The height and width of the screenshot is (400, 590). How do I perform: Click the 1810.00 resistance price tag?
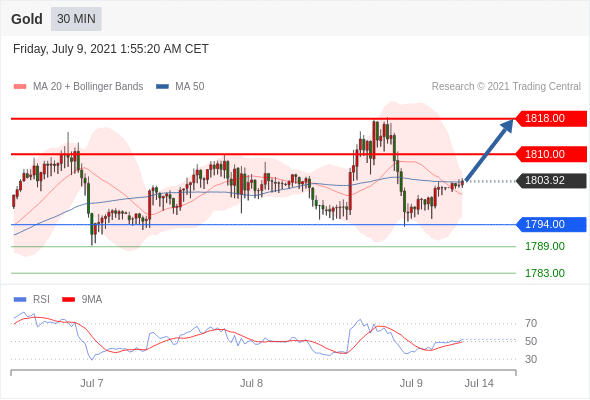click(x=551, y=154)
